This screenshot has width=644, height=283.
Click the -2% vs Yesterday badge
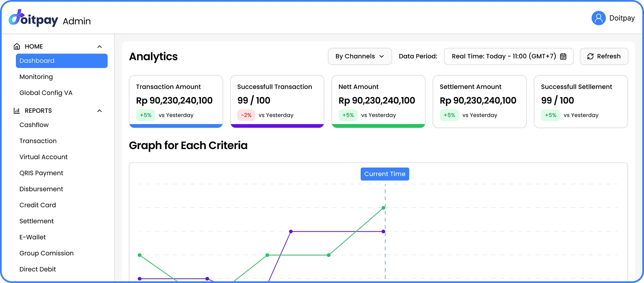pyautogui.click(x=246, y=115)
